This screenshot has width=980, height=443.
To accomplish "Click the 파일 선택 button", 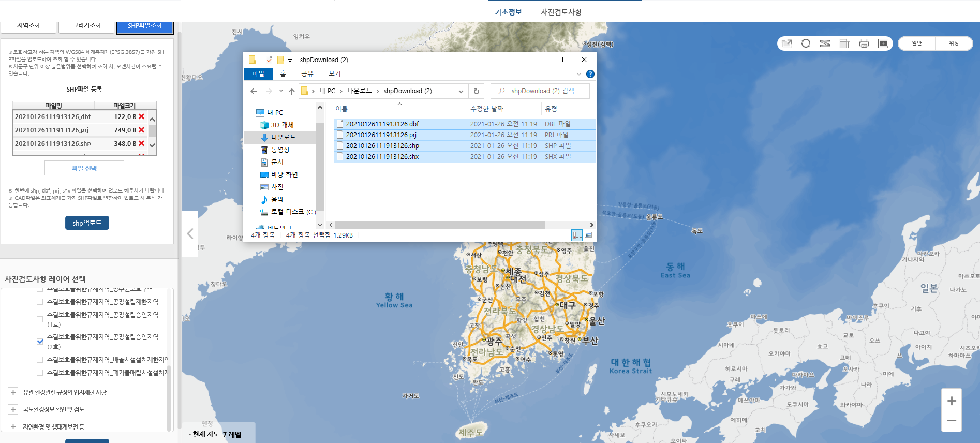I will click(x=84, y=168).
